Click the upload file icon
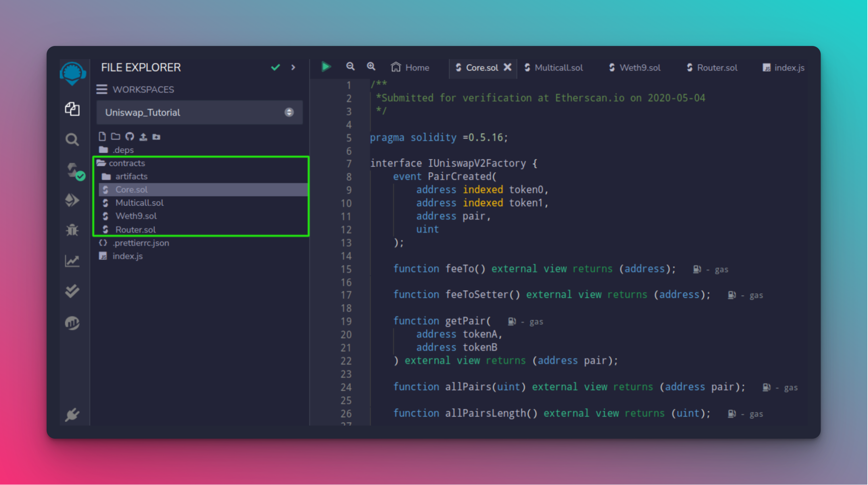The width and height of the screenshot is (868, 485). coord(143,136)
